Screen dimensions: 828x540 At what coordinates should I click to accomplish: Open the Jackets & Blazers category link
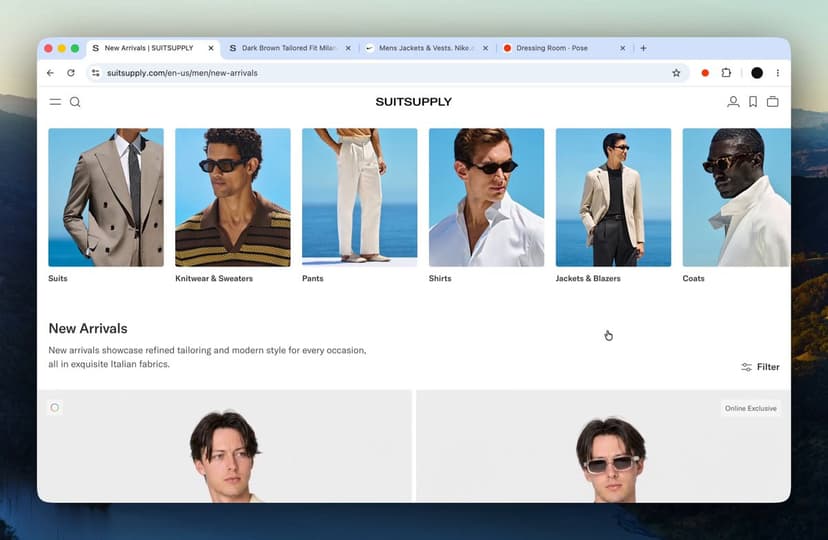[x=588, y=278]
